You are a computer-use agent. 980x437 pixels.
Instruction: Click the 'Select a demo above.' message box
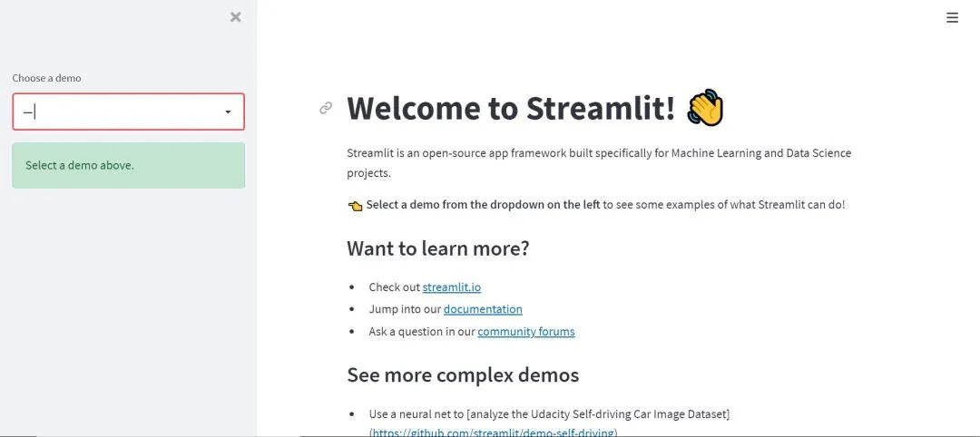[128, 165]
